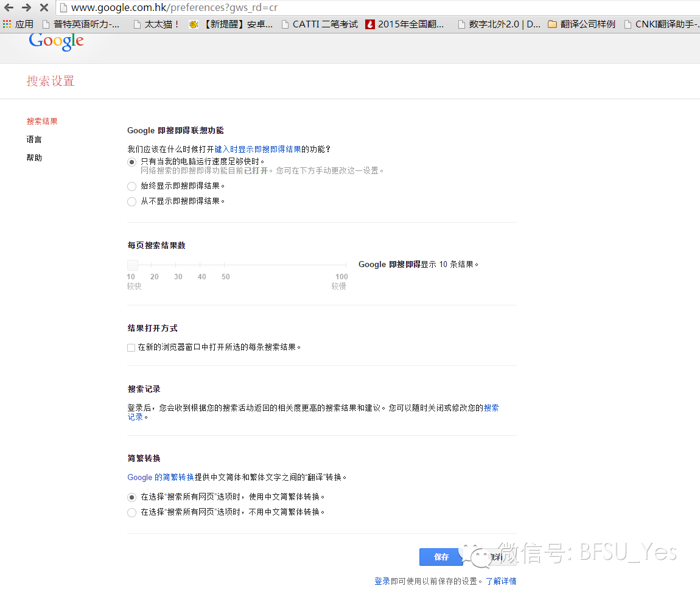Click the browser forward arrow
700x589 pixels.
coord(26,7)
